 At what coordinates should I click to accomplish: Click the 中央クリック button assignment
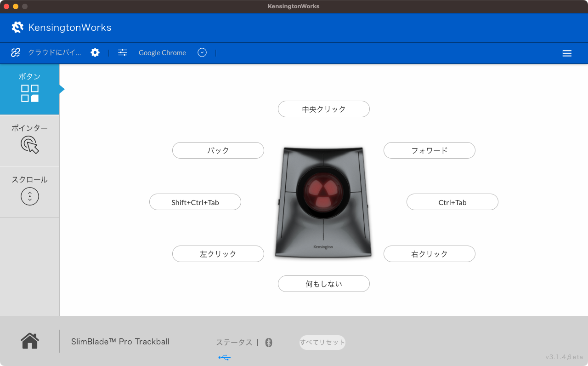[324, 109]
